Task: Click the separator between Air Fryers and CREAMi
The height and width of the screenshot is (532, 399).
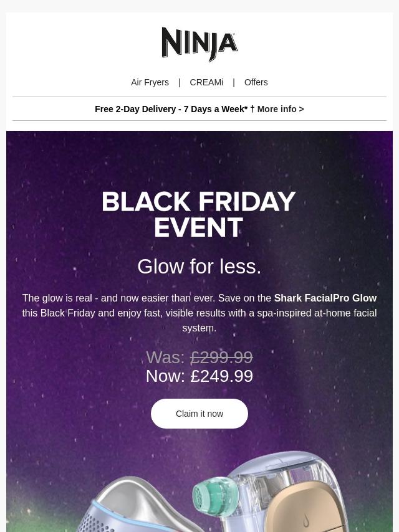Action: (x=179, y=82)
